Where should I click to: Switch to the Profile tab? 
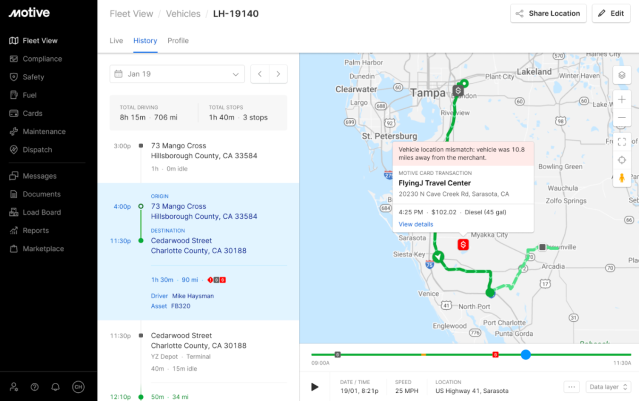tap(178, 40)
